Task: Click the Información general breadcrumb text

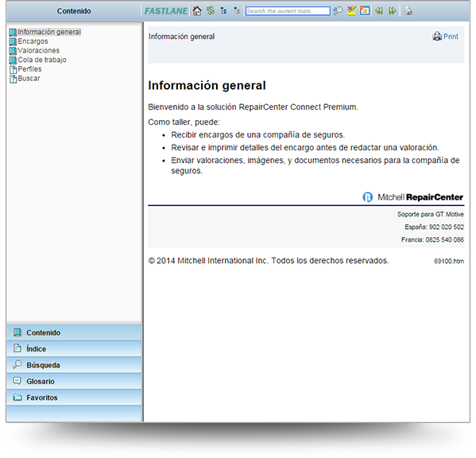Action: pyautogui.click(x=181, y=37)
